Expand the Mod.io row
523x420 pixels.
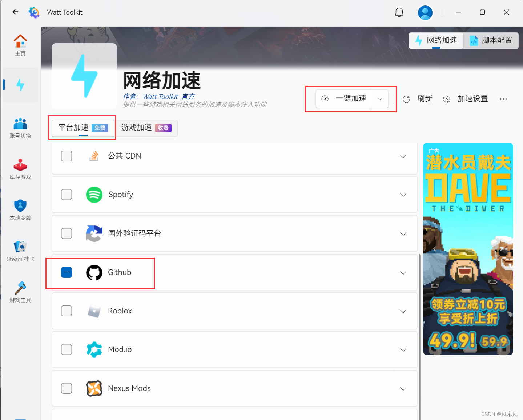pyautogui.click(x=403, y=350)
